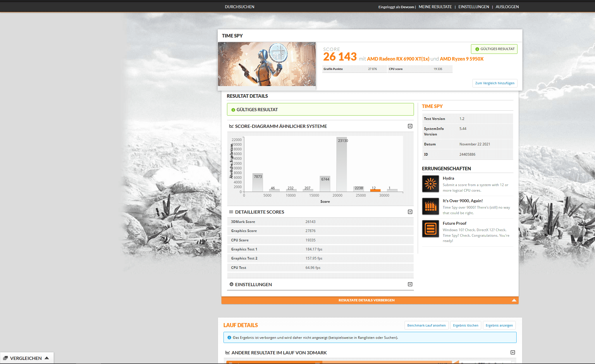Click the date November 22 2021
Screen dimensions: 595x364
point(474,144)
